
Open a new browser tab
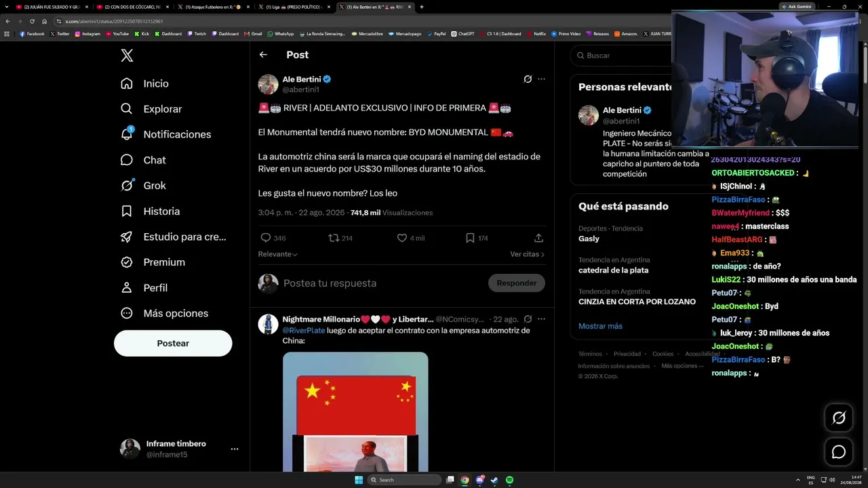pyautogui.click(x=421, y=7)
